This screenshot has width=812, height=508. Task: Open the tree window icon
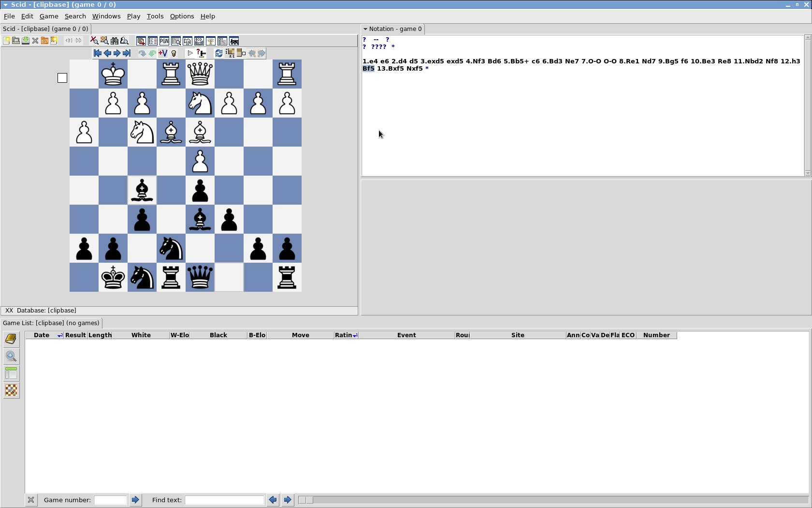(x=211, y=41)
